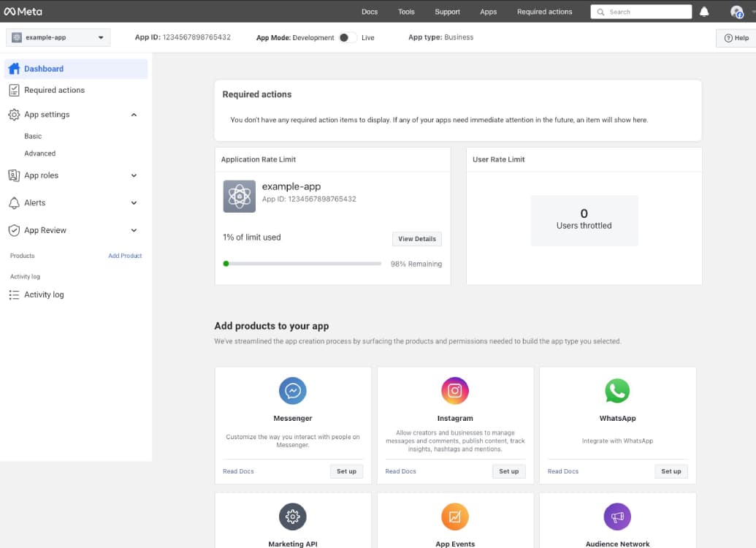Screen dimensions: 756x548
Task: Click the Audience Network title
Action: click(x=617, y=544)
